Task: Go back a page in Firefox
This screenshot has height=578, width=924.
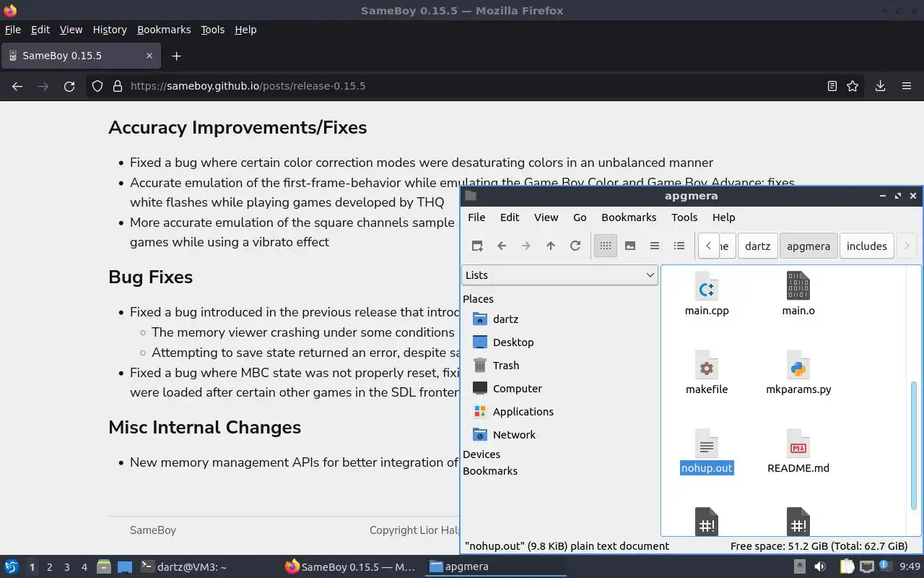Action: (x=17, y=86)
